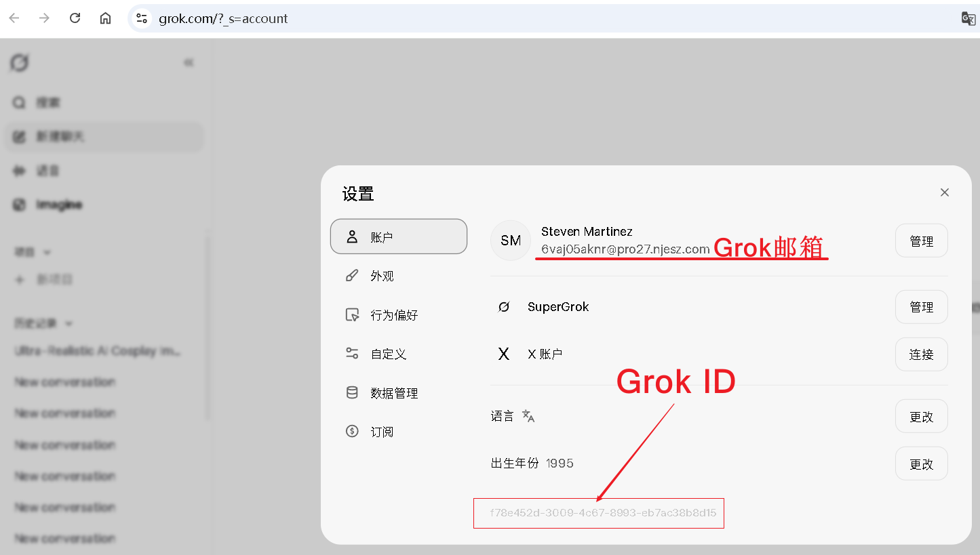Collapse the History section chevron

(x=68, y=324)
